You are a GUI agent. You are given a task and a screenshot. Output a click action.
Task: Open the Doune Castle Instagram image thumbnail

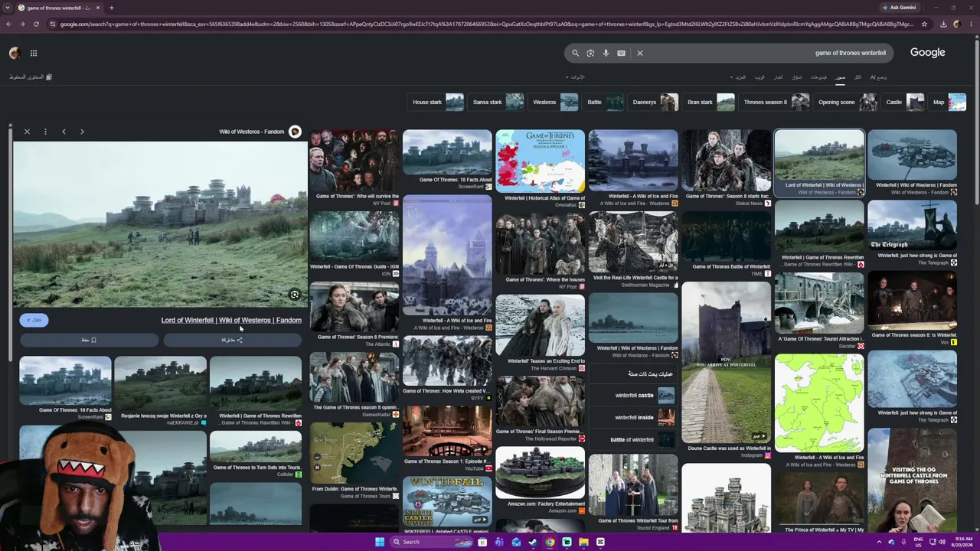pyautogui.click(x=726, y=364)
